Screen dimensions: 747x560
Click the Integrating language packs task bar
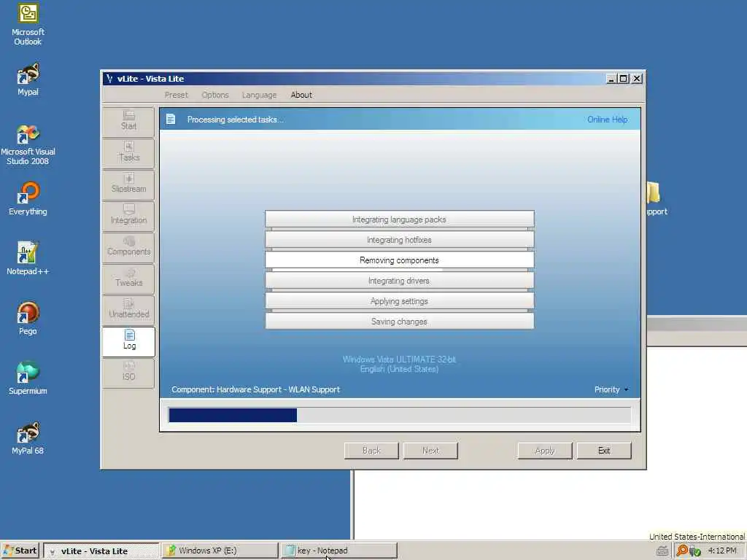tap(399, 219)
